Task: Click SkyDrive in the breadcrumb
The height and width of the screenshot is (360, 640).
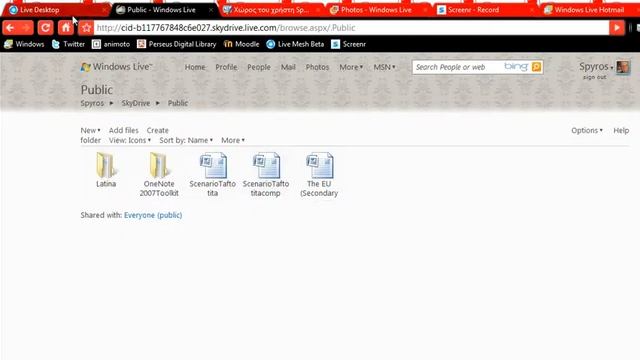Action: click(x=136, y=103)
